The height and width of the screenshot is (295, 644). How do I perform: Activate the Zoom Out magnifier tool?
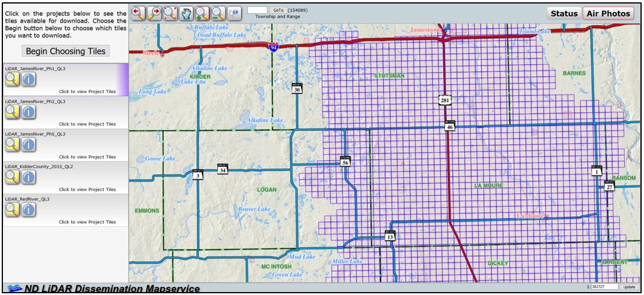tap(218, 13)
